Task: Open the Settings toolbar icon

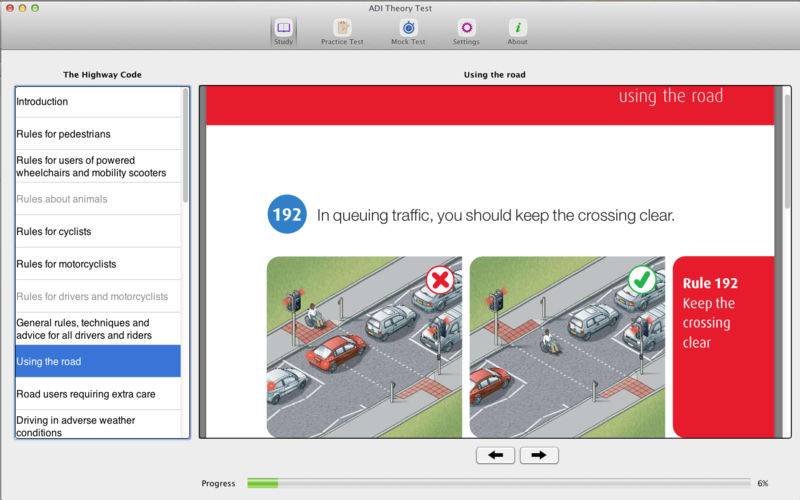Action: pyautogui.click(x=466, y=32)
